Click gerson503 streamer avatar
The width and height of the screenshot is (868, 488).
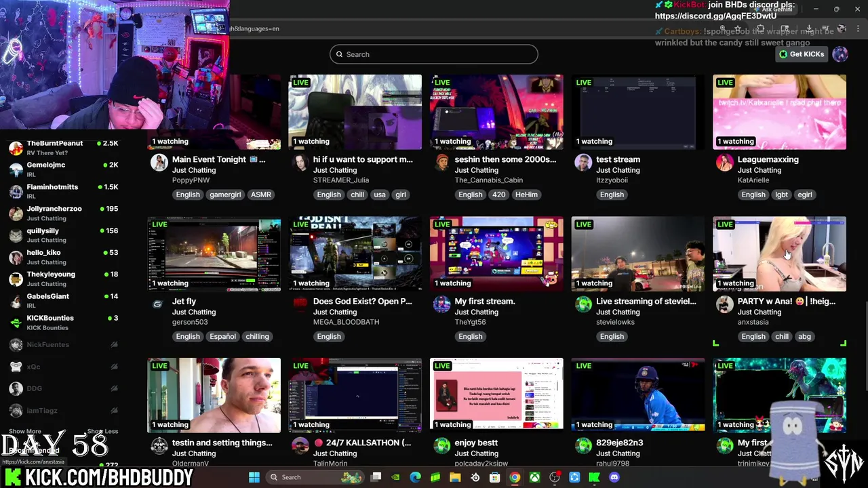(x=159, y=304)
